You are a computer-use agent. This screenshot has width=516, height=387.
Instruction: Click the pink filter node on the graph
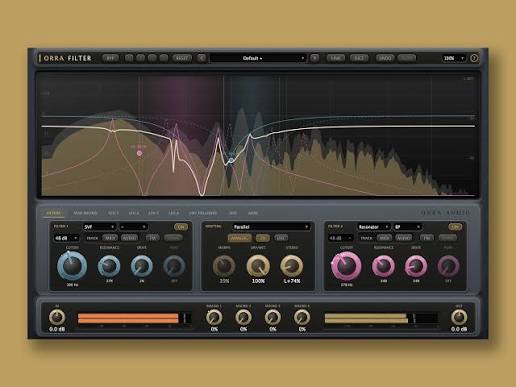(139, 153)
